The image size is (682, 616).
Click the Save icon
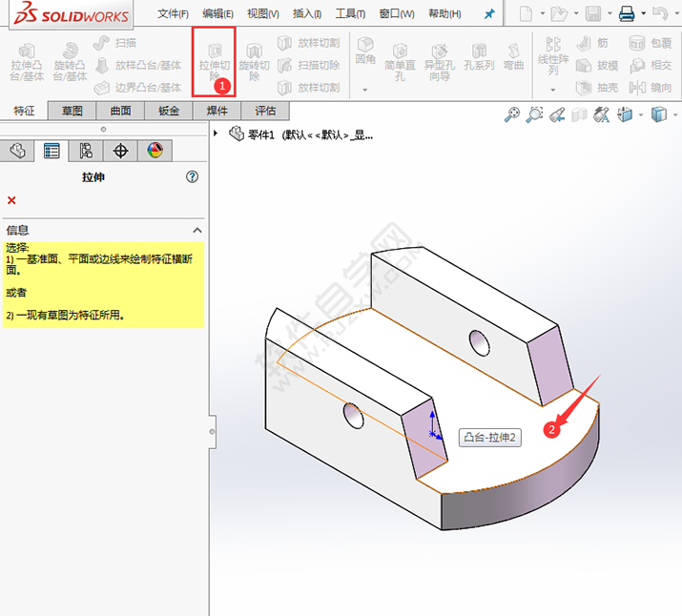coord(593,14)
